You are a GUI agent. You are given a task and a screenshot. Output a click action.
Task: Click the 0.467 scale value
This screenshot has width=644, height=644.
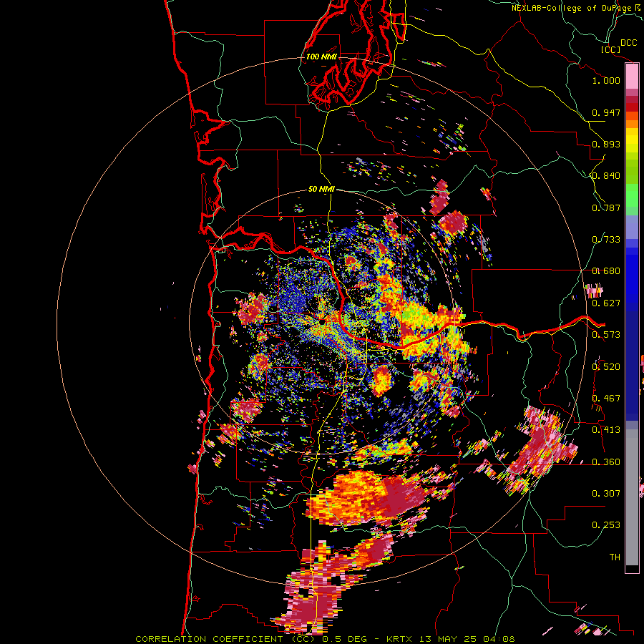point(606,399)
